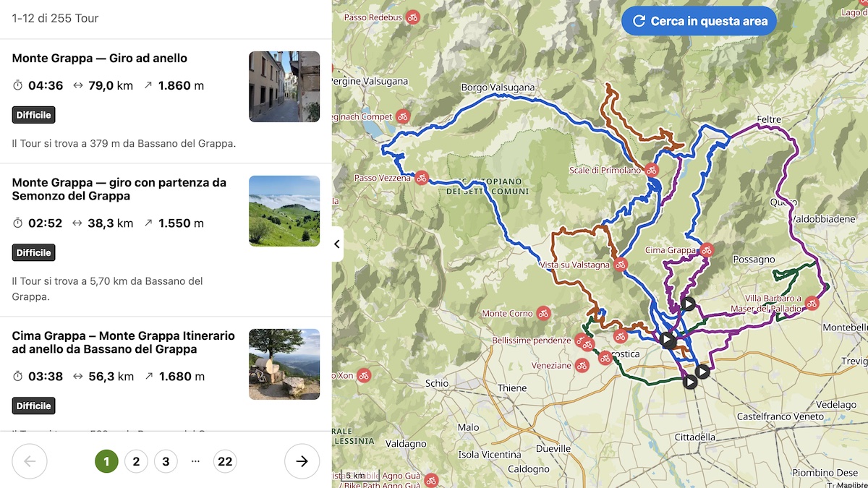Open results page 2

pyautogui.click(x=136, y=461)
